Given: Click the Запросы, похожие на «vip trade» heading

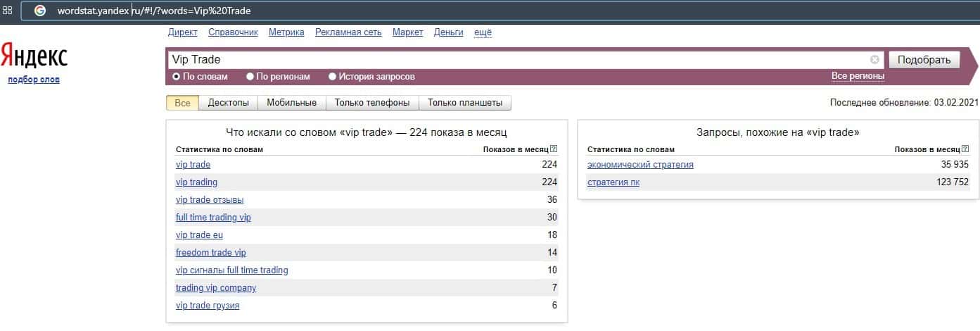Looking at the screenshot, I should click(777, 132).
